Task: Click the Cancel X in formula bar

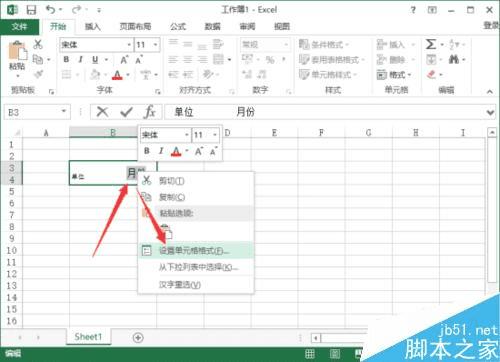Action: click(x=102, y=112)
